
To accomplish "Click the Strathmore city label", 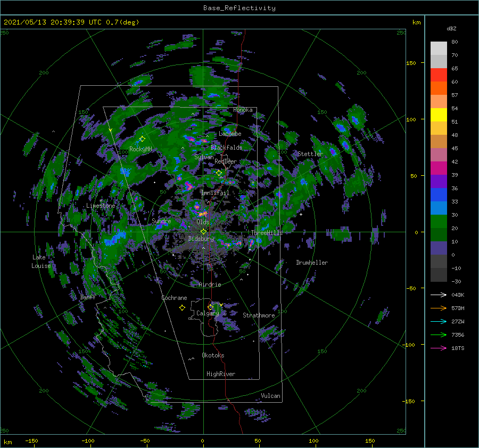I will coord(259,315).
